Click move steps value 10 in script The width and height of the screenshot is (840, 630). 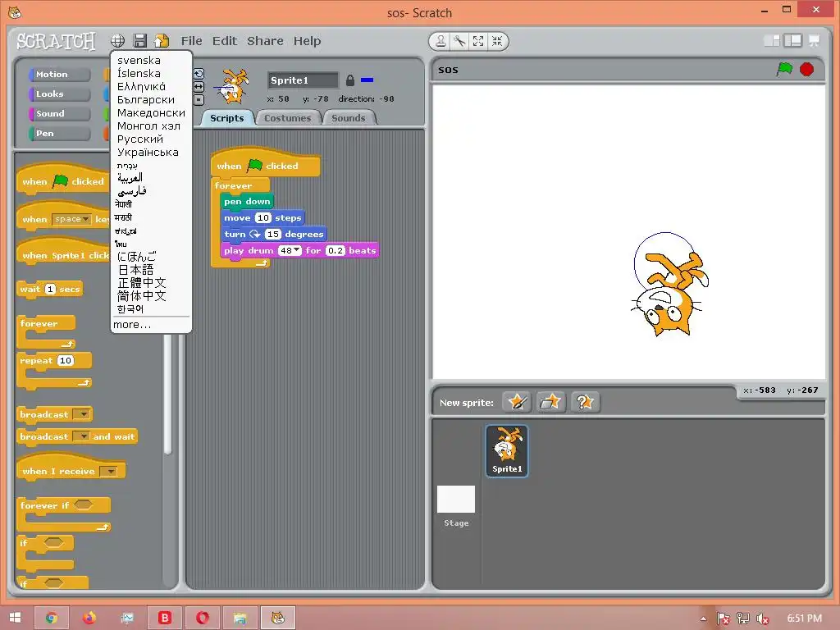tap(262, 217)
